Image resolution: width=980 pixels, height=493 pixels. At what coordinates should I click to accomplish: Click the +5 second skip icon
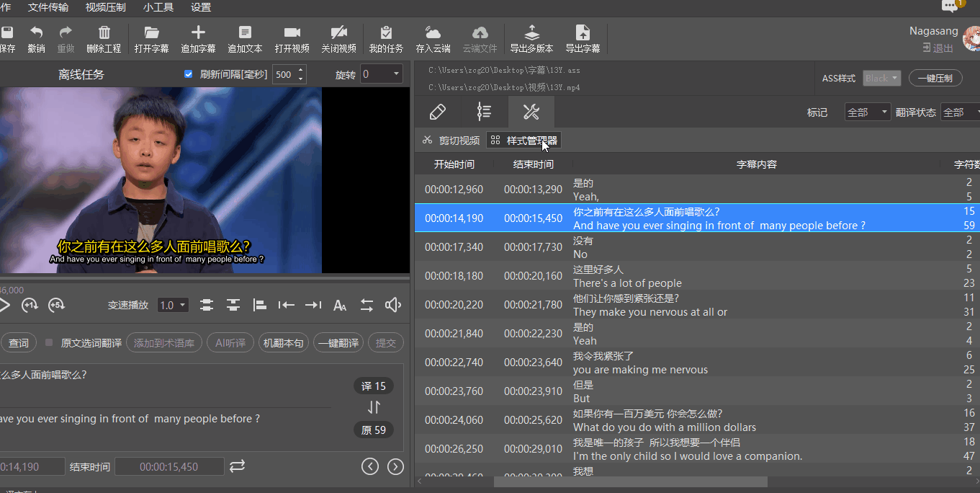pos(56,305)
